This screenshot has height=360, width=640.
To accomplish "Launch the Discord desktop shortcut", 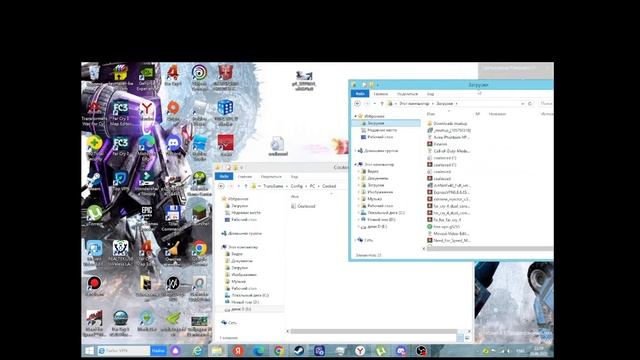I will (x=173, y=145).
